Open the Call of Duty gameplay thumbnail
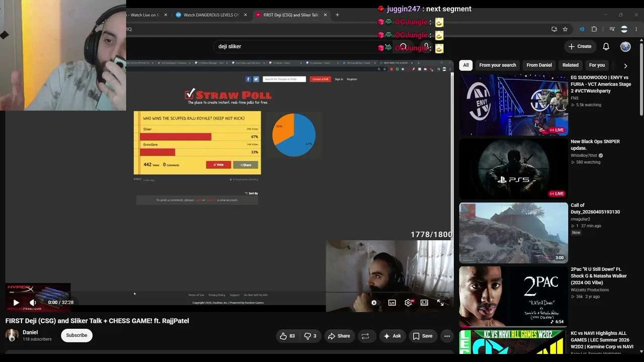The image size is (644, 362). coord(514,233)
